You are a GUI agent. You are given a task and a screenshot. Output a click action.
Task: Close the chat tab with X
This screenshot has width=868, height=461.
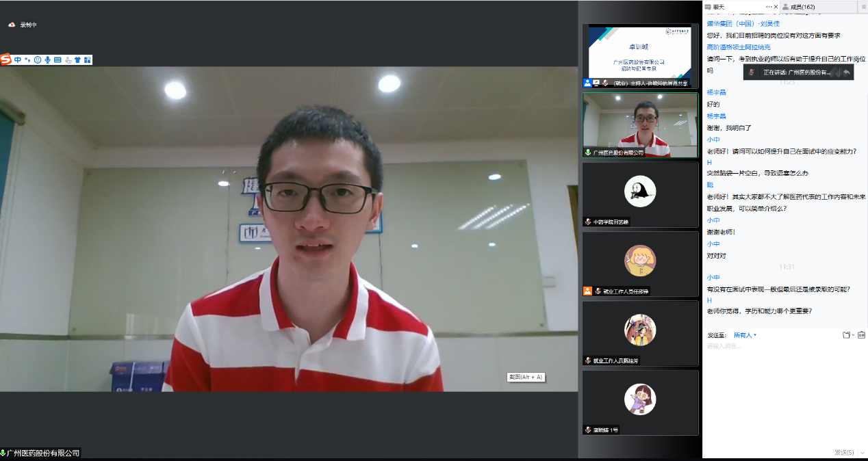point(776,6)
